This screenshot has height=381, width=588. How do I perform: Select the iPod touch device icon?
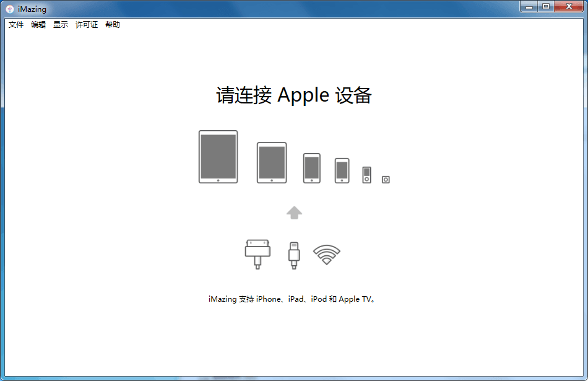point(342,170)
